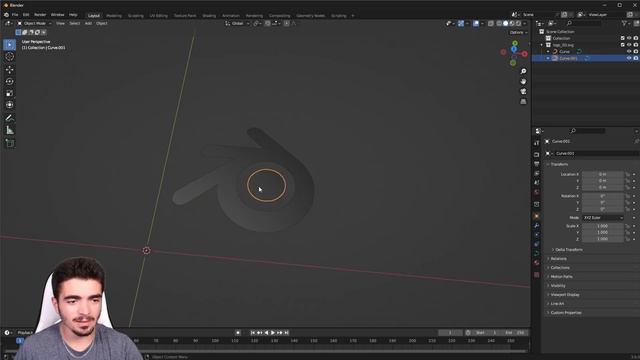Open the XYZ Euler rotation mode dropdown

[603, 218]
